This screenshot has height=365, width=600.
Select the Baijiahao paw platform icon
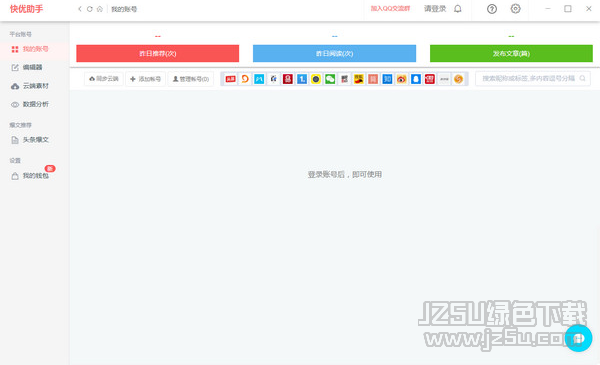coord(273,79)
